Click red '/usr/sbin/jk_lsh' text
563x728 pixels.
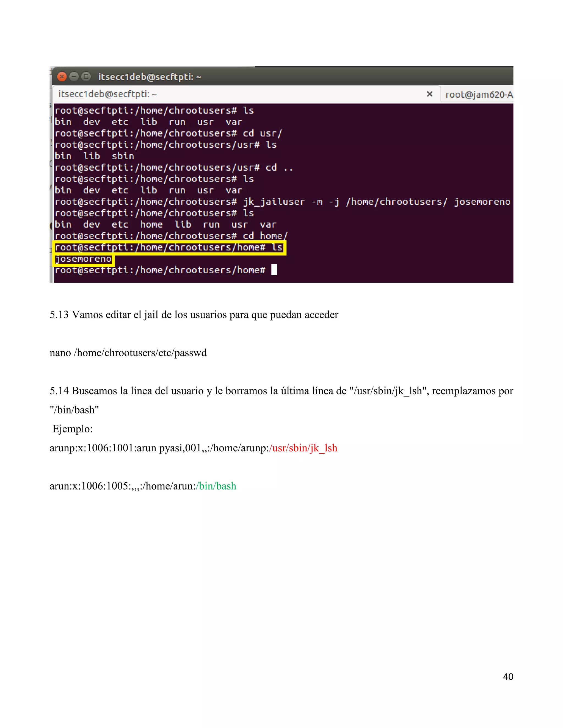point(303,448)
